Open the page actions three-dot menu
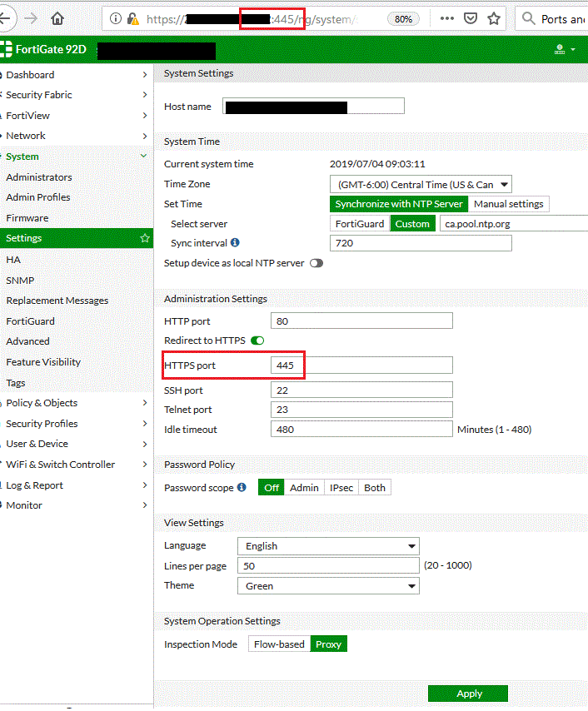This screenshot has height=711, width=588. (x=447, y=18)
